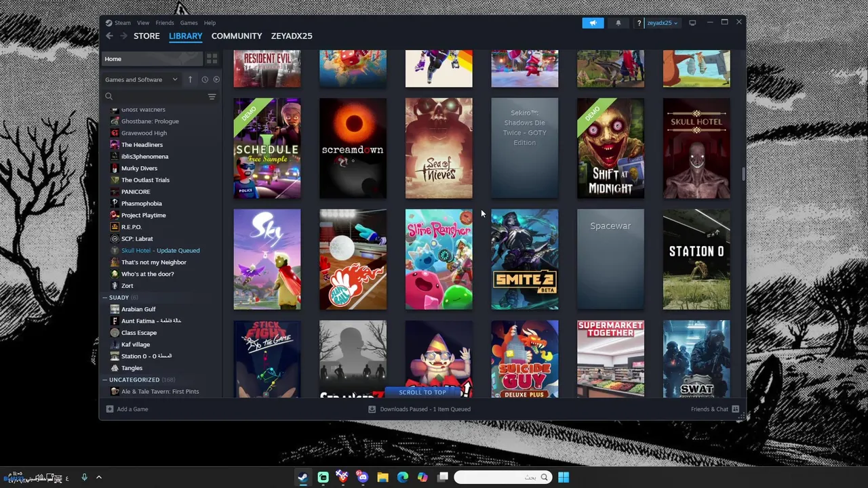Go back with the left arrow
Image resolution: width=868 pixels, height=488 pixels.
(109, 36)
